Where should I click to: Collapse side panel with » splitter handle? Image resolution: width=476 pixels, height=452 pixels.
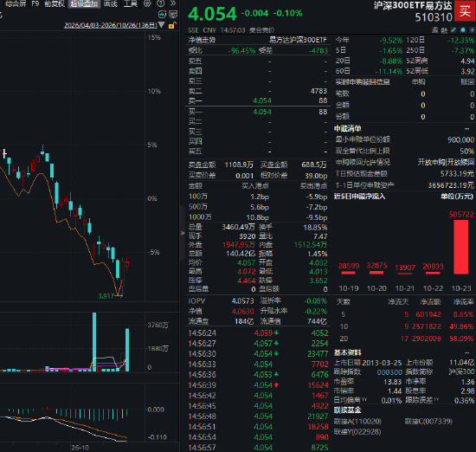183,233
